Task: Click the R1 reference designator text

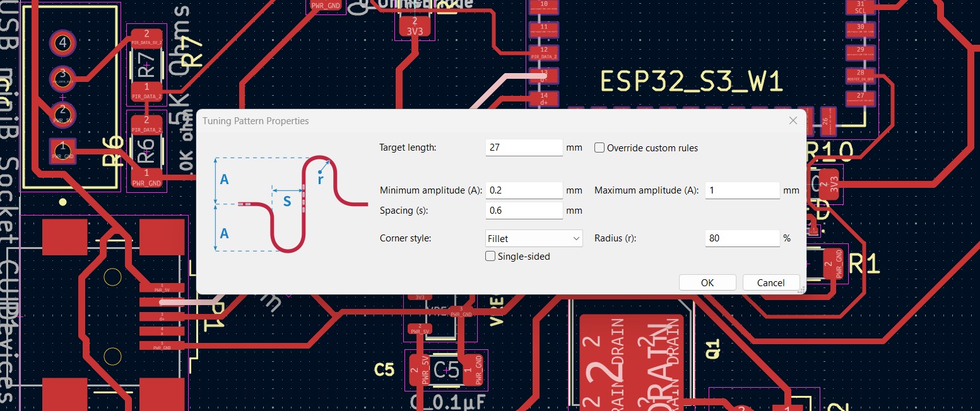Action: 865,265
